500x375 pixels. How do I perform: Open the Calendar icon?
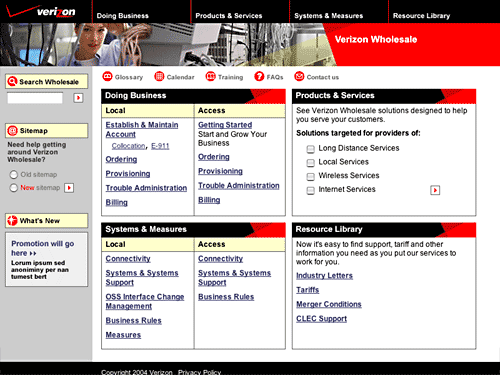[159, 76]
